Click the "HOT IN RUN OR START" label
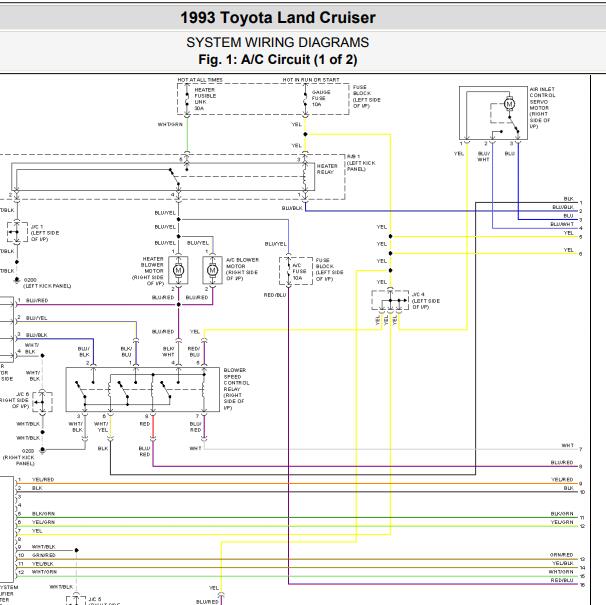The height and width of the screenshot is (605, 606). [311, 80]
